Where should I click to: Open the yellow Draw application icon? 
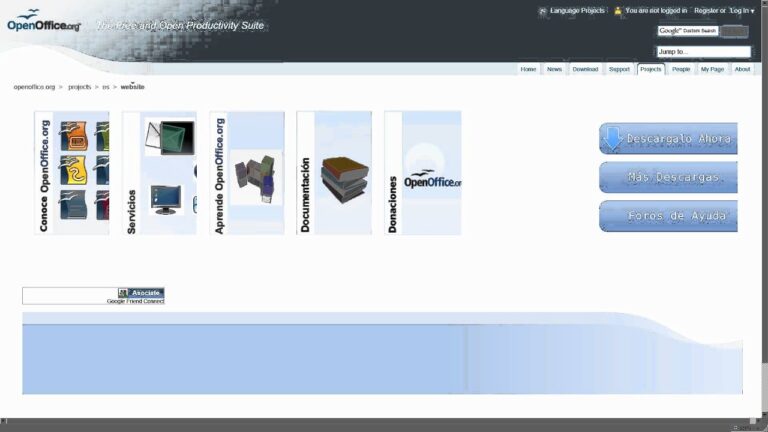(73, 170)
